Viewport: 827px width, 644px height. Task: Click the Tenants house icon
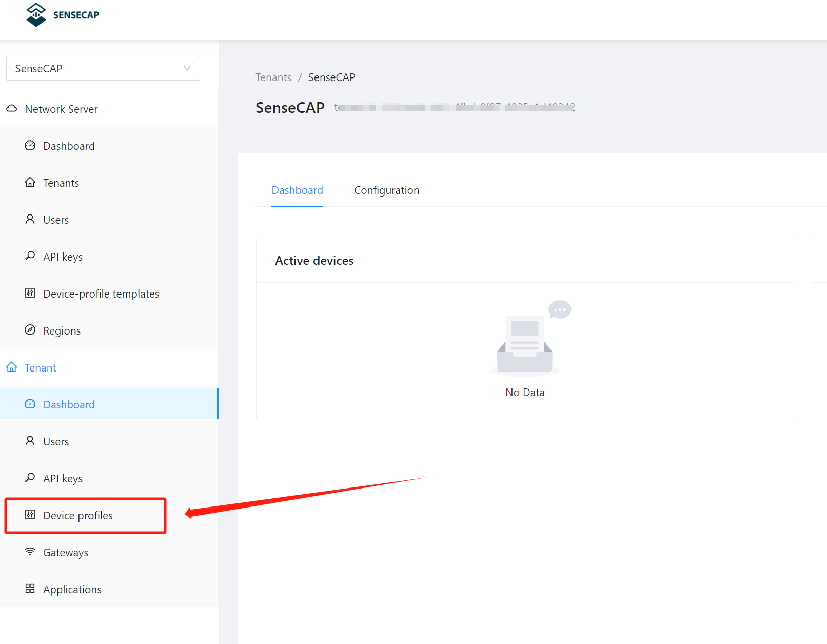pyautogui.click(x=30, y=183)
